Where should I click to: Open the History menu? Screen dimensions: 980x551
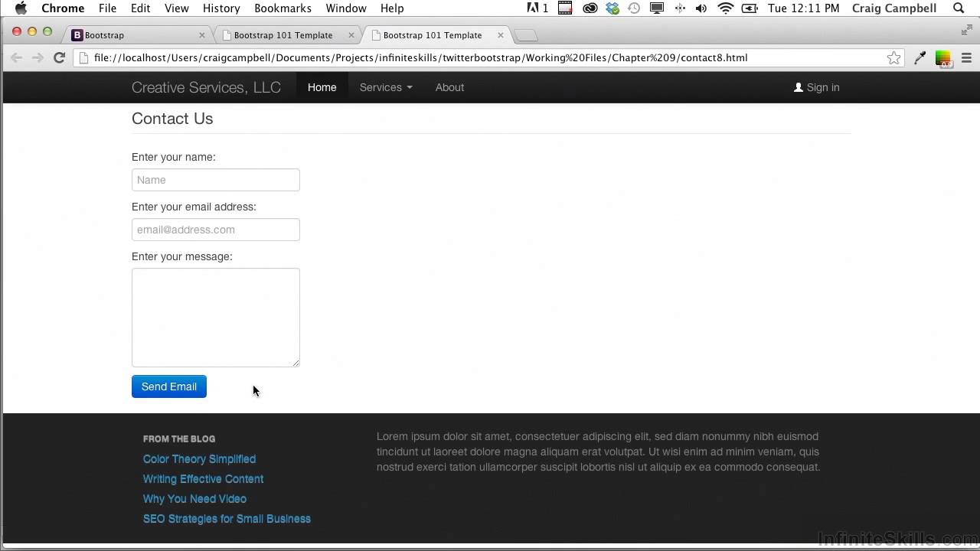point(221,8)
